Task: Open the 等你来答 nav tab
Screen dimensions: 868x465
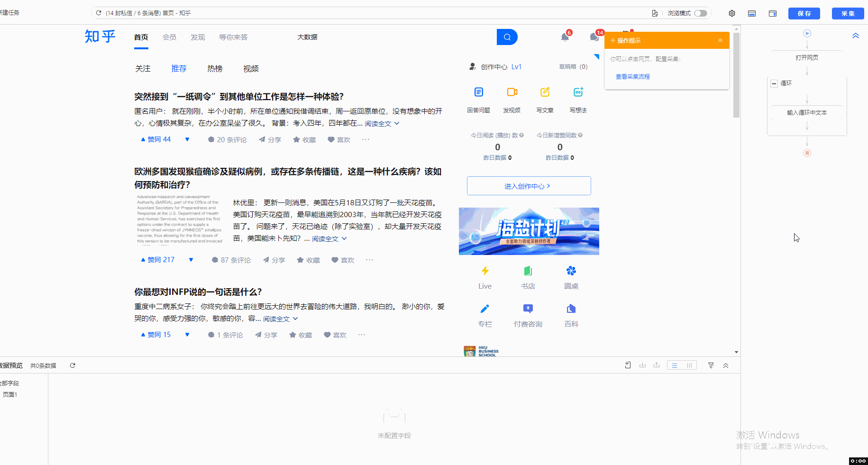Action: pos(233,37)
